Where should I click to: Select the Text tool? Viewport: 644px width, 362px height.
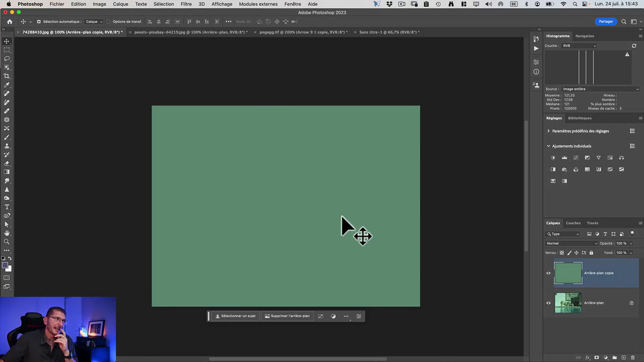point(7,207)
